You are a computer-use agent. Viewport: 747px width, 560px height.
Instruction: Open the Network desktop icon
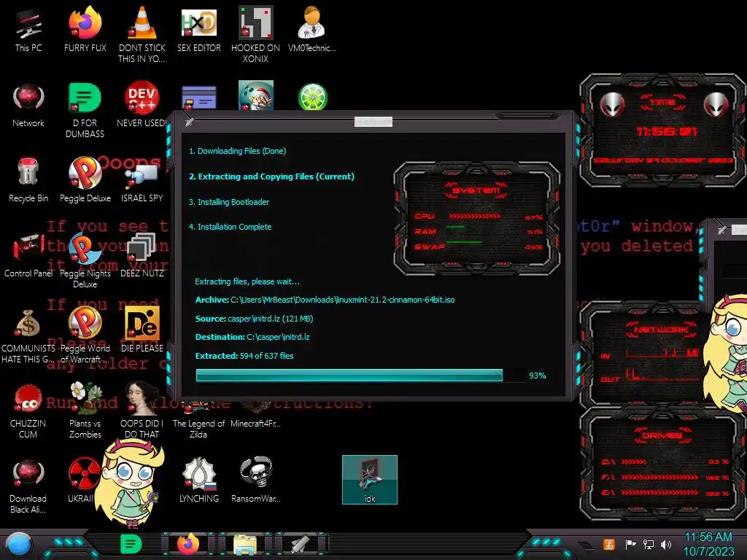[x=28, y=106]
